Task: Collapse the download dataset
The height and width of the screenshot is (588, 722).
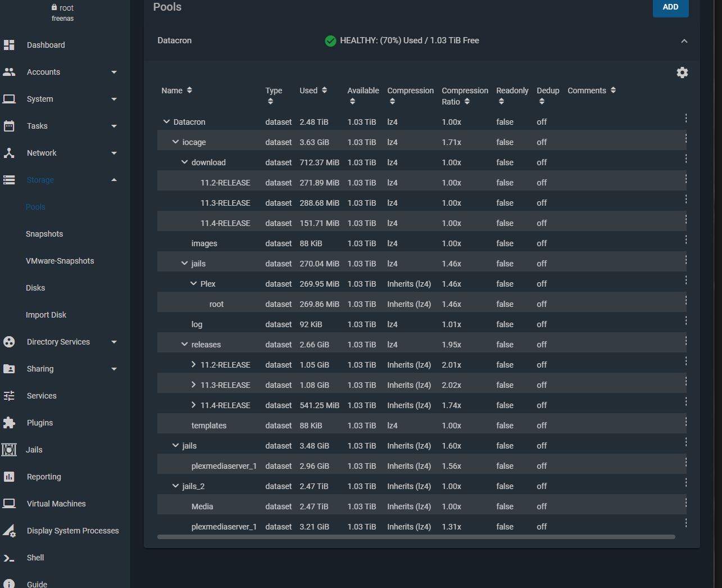Action: click(184, 162)
